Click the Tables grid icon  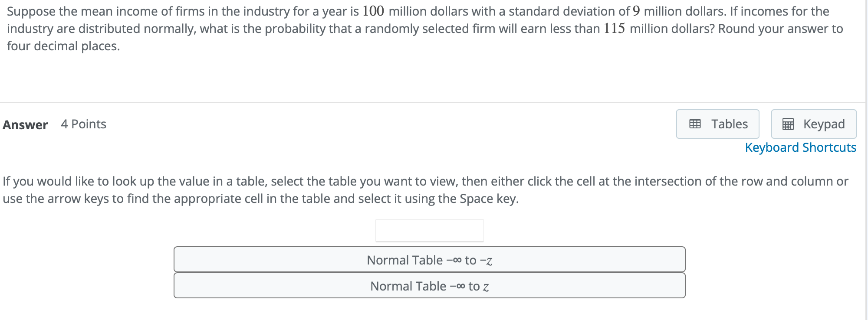(x=695, y=124)
